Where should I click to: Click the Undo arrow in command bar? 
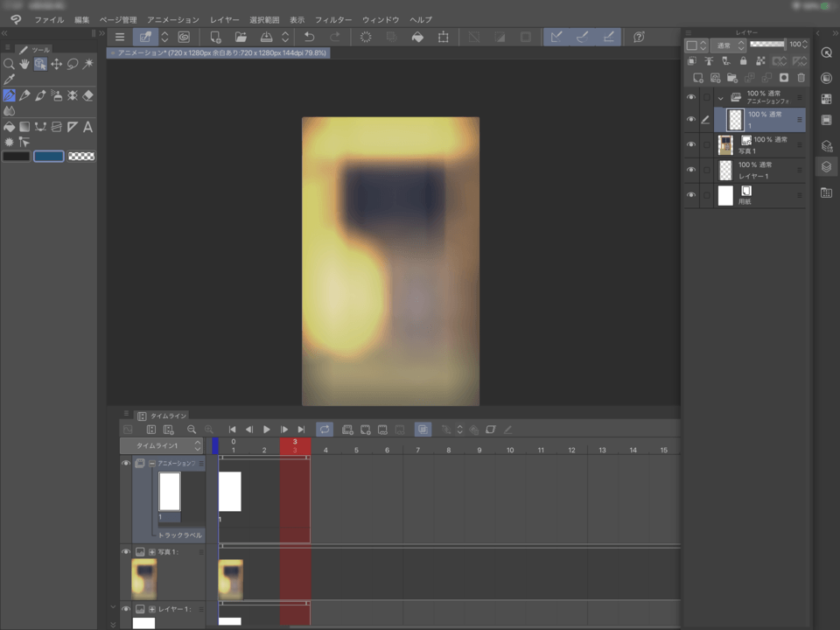point(309,37)
